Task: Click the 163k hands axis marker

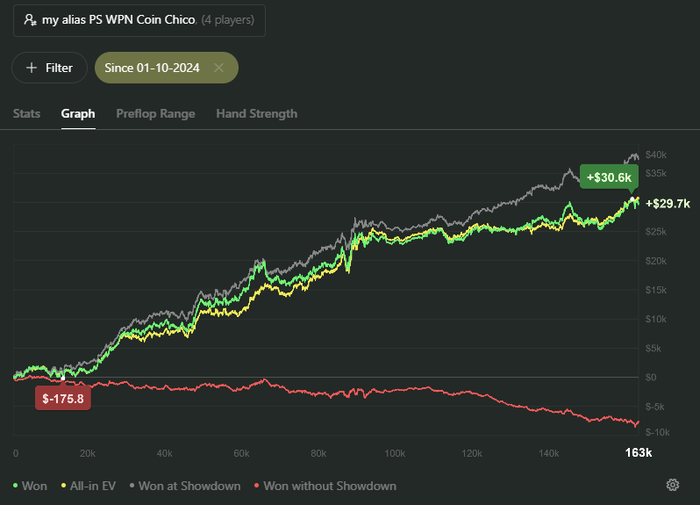Action: pyautogui.click(x=638, y=453)
